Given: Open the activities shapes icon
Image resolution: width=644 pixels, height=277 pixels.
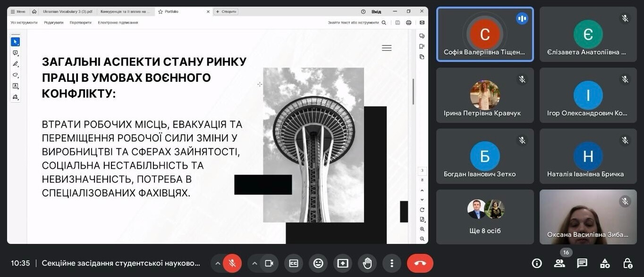Looking at the screenshot, I should point(605,263).
